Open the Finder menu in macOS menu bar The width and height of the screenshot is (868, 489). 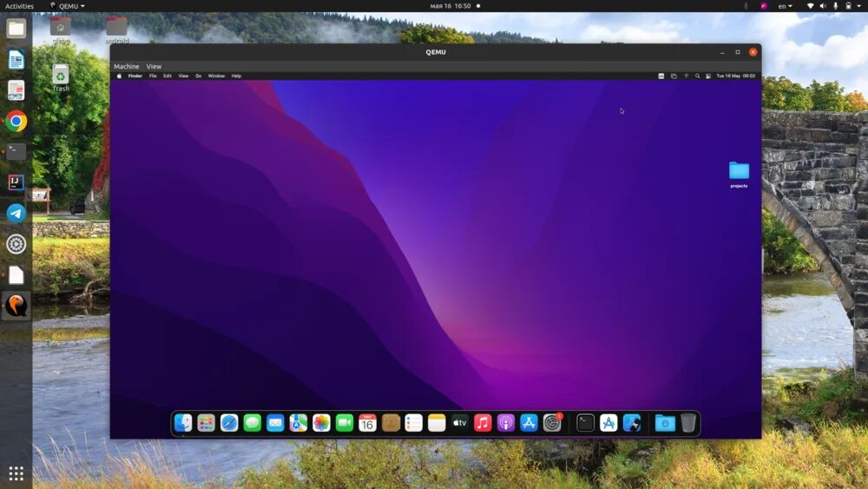[135, 76]
